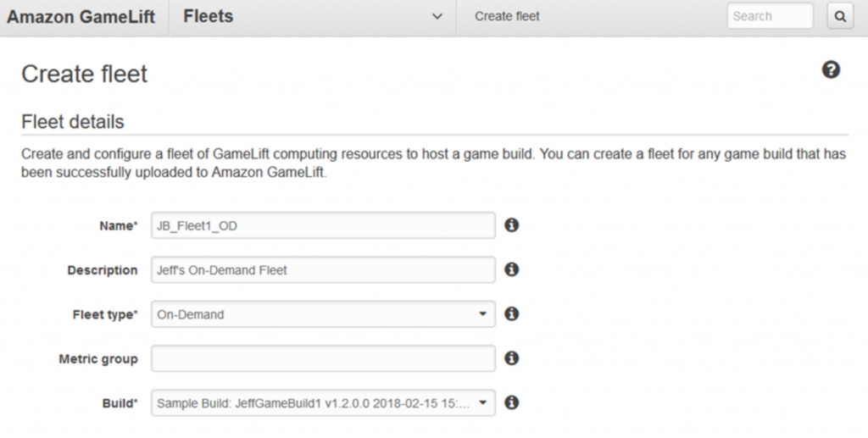Image resolution: width=868 pixels, height=438 pixels.
Task: Click the Build* label
Action: pos(120,404)
